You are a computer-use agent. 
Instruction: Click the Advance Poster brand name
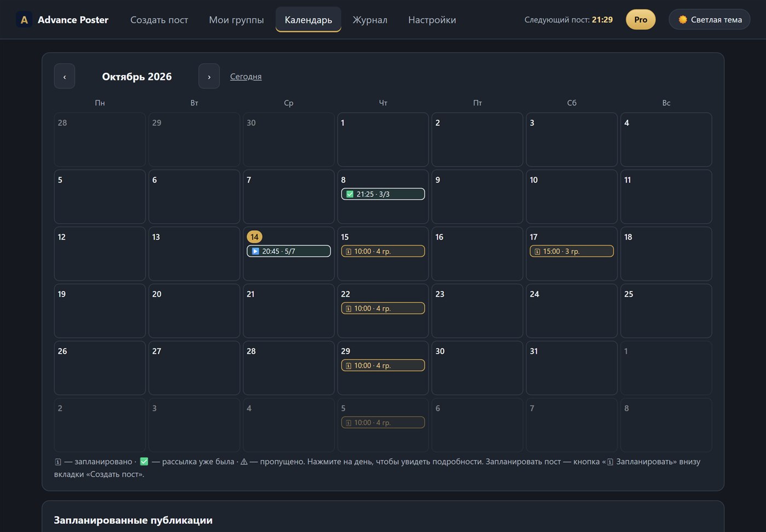click(x=73, y=20)
